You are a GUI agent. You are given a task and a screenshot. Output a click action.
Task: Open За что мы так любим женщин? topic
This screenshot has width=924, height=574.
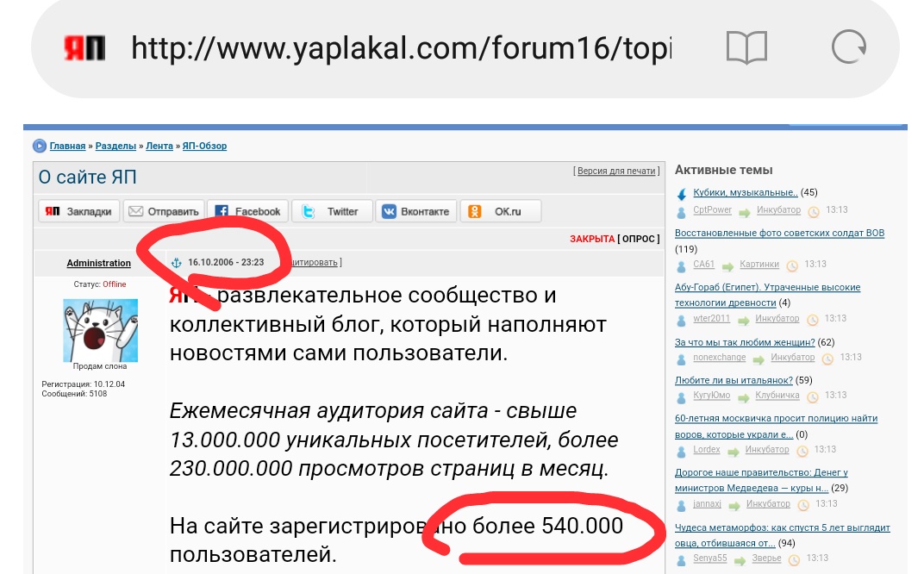[745, 342]
